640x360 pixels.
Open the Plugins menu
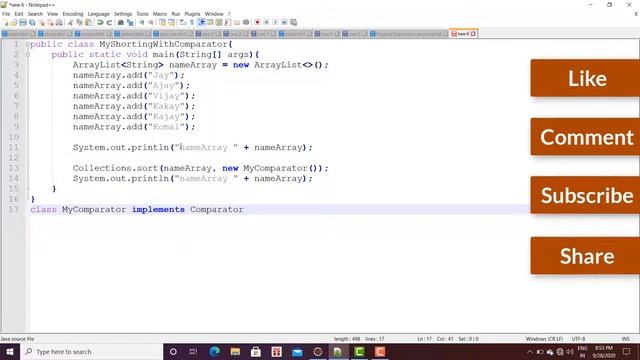pyautogui.click(x=192, y=14)
